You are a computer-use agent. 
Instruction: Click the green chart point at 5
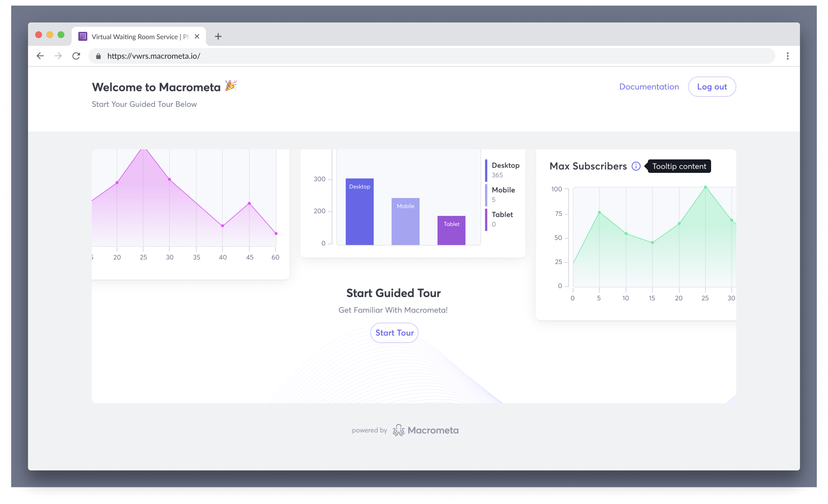[x=599, y=212]
